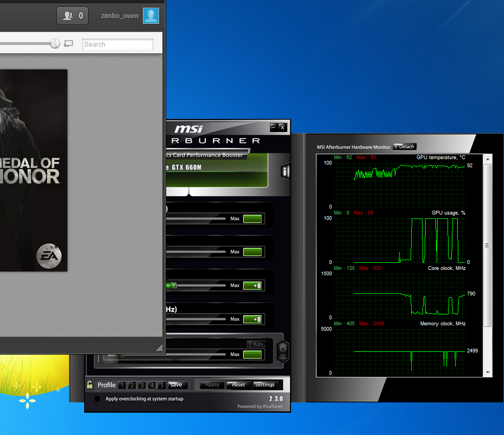Open the Afterburner information 'i' panel
The image size is (504, 435).
click(285, 172)
